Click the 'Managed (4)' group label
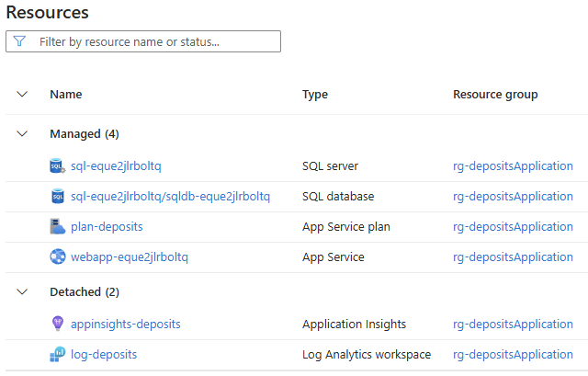 tap(85, 134)
